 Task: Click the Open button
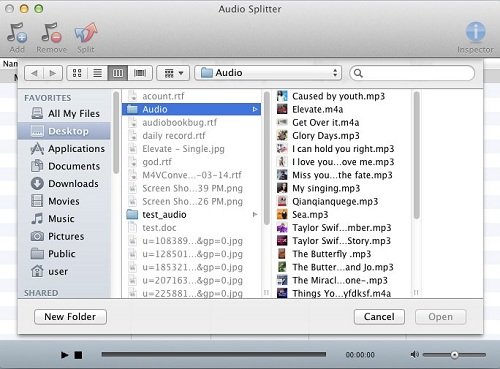(440, 317)
